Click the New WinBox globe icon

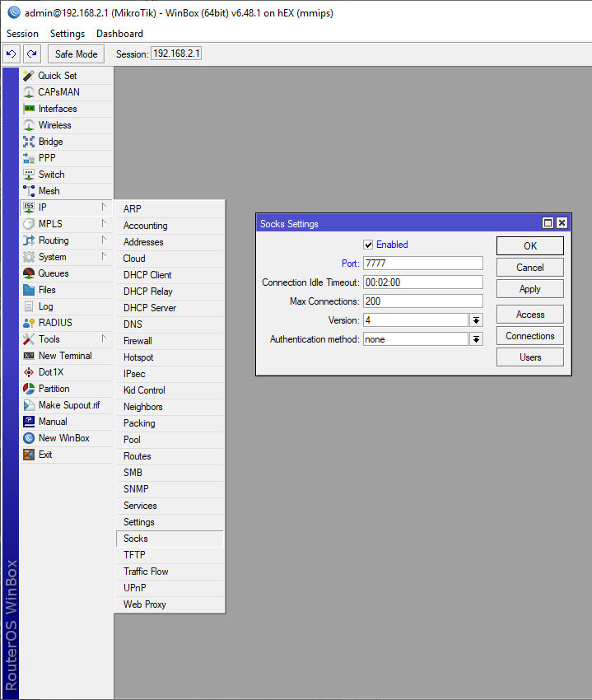29,438
